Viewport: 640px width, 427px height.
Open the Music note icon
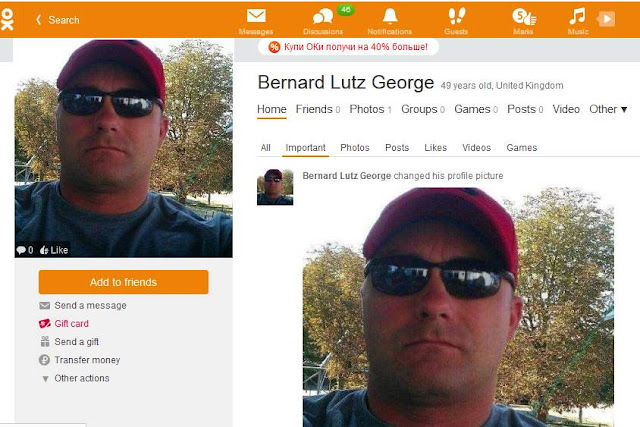coord(577,16)
